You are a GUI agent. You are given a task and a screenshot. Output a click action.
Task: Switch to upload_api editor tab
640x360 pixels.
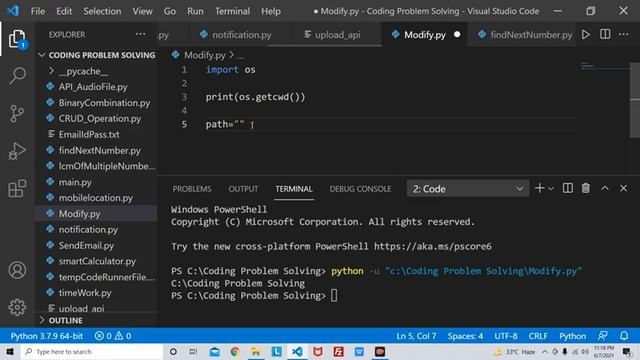[337, 35]
